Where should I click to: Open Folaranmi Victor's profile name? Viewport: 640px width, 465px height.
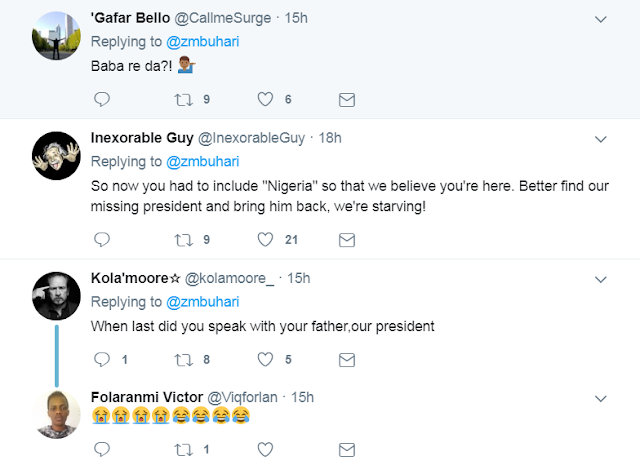(x=145, y=395)
